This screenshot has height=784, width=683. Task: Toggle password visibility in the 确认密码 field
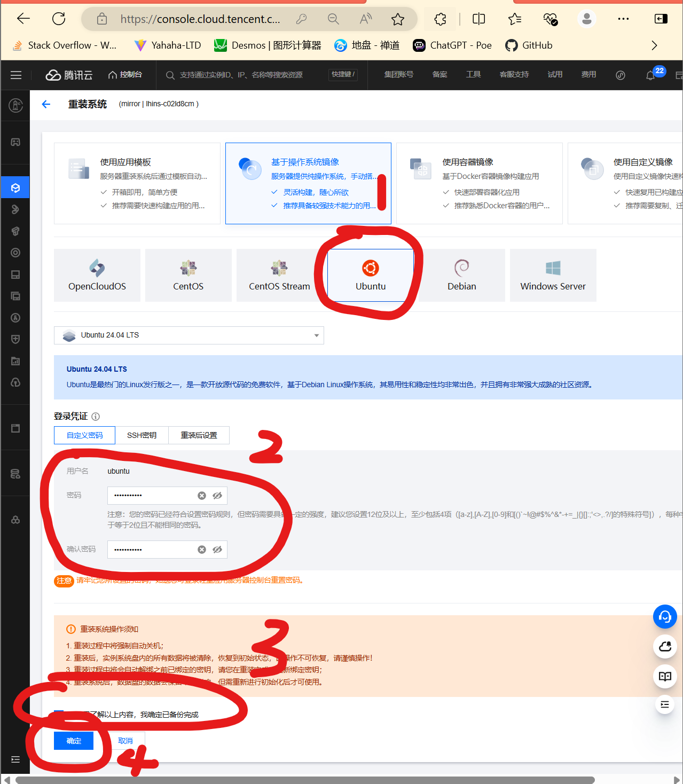click(x=217, y=550)
